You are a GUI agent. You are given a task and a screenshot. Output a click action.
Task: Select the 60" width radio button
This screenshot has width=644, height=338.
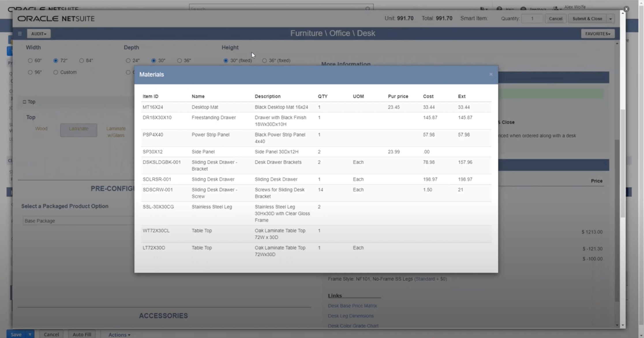[x=30, y=61]
